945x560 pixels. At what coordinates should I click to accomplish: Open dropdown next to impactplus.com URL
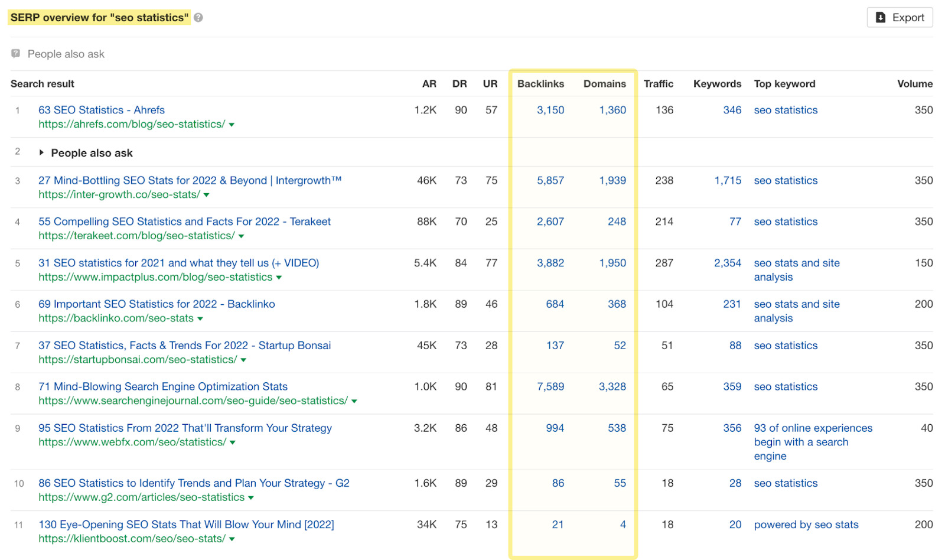point(279,278)
